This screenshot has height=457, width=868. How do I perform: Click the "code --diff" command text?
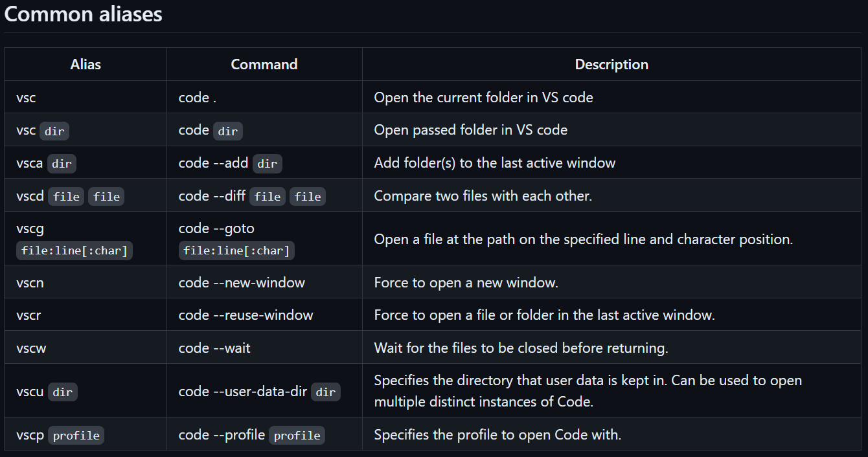(212, 196)
